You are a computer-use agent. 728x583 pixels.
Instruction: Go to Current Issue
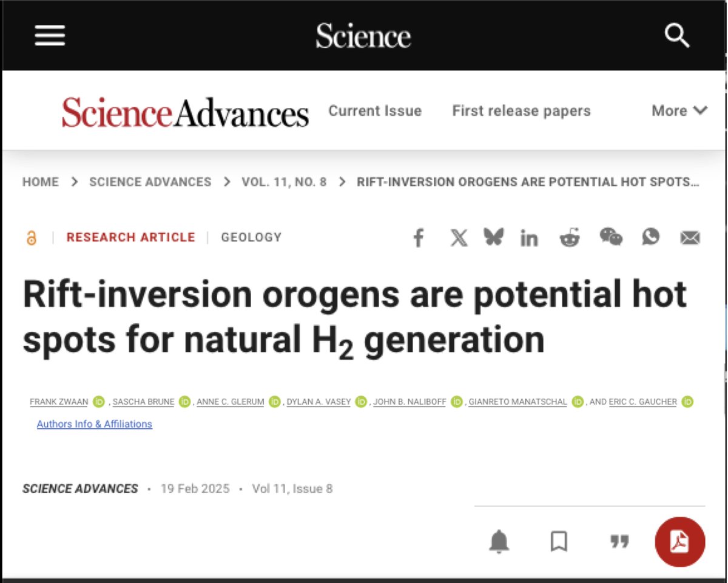[x=374, y=110]
